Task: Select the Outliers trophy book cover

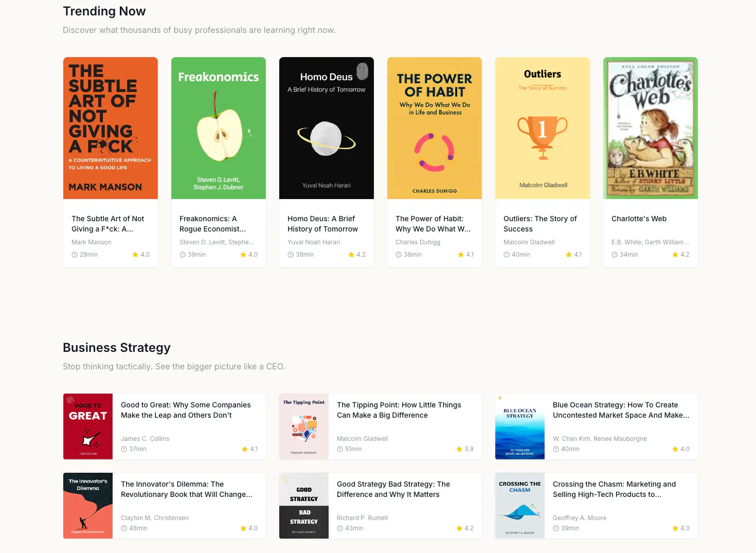Action: [543, 128]
